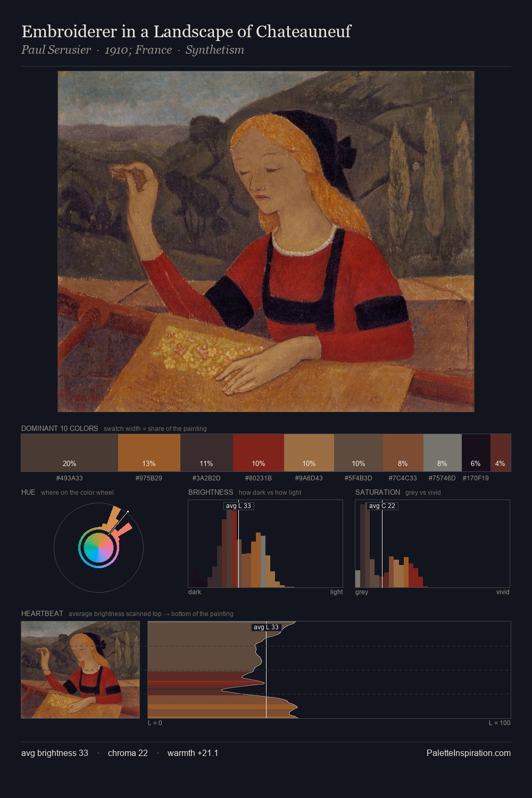Click the Heartbeat painting thumbnail
The image size is (532, 798).
(x=80, y=670)
